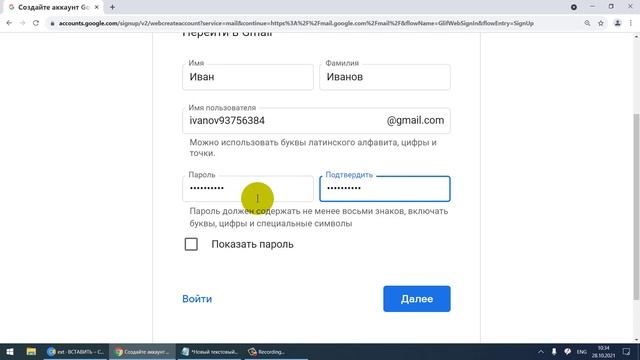The height and width of the screenshot is (360, 640).
Task: Open the Chrome three-dot menu
Action: (x=631, y=23)
